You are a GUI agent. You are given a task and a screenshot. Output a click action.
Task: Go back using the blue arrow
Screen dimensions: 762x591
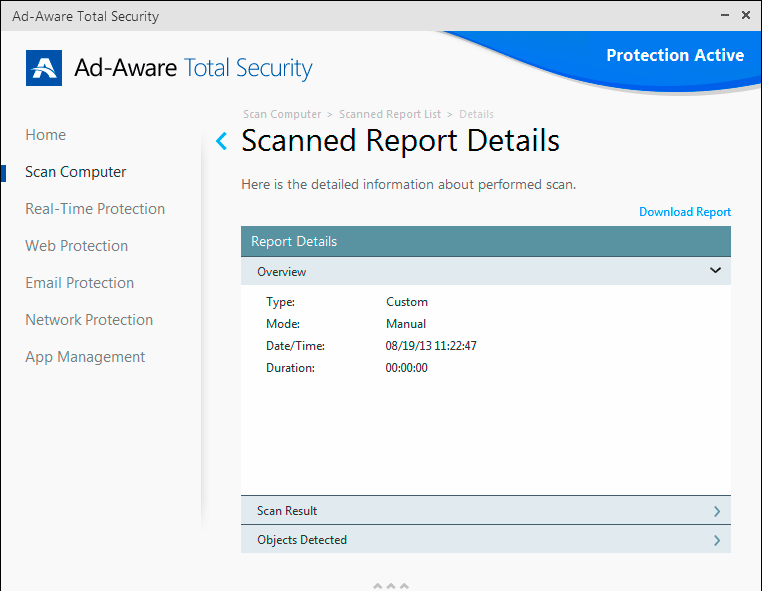(222, 141)
